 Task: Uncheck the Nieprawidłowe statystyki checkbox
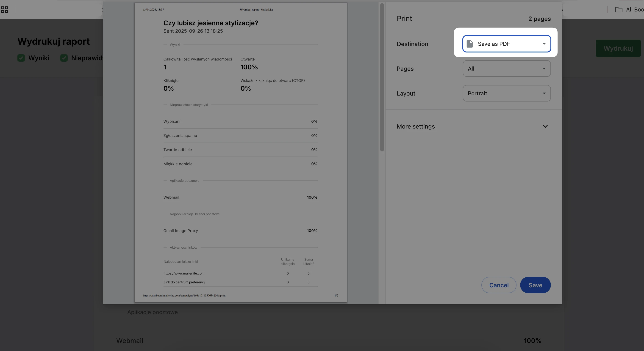64,58
